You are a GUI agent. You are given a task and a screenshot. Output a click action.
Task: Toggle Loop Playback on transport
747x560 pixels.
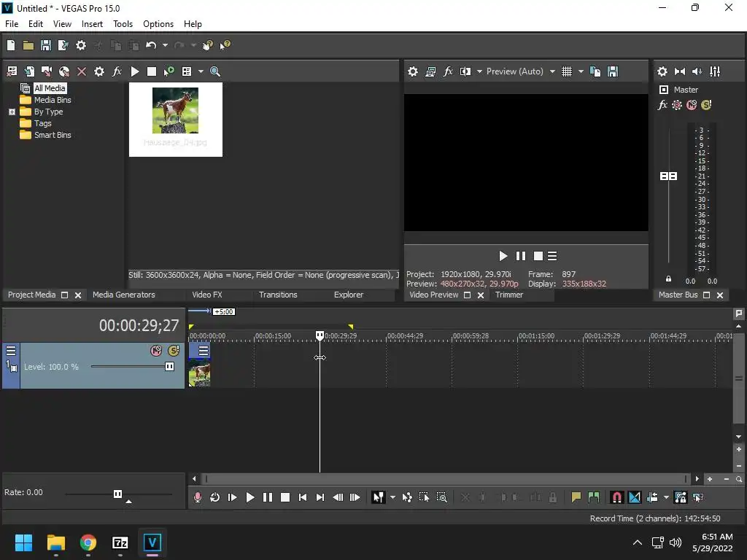click(x=215, y=497)
